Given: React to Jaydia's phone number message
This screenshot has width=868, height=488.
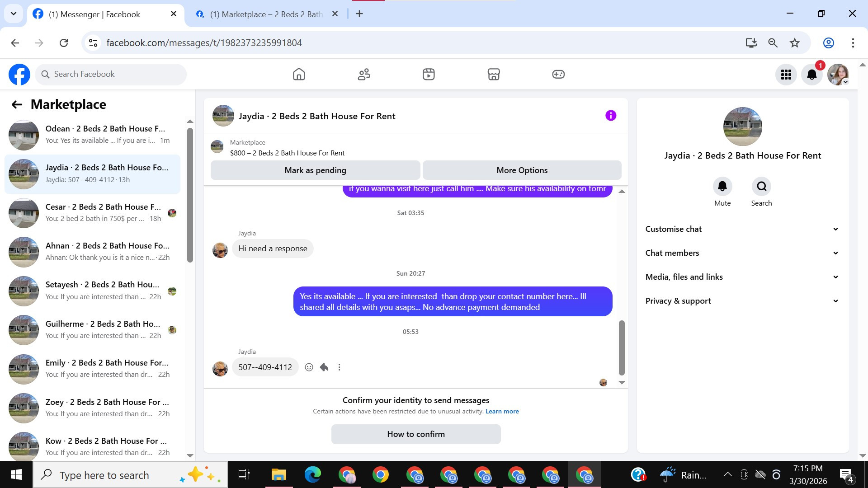Looking at the screenshot, I should (x=309, y=367).
